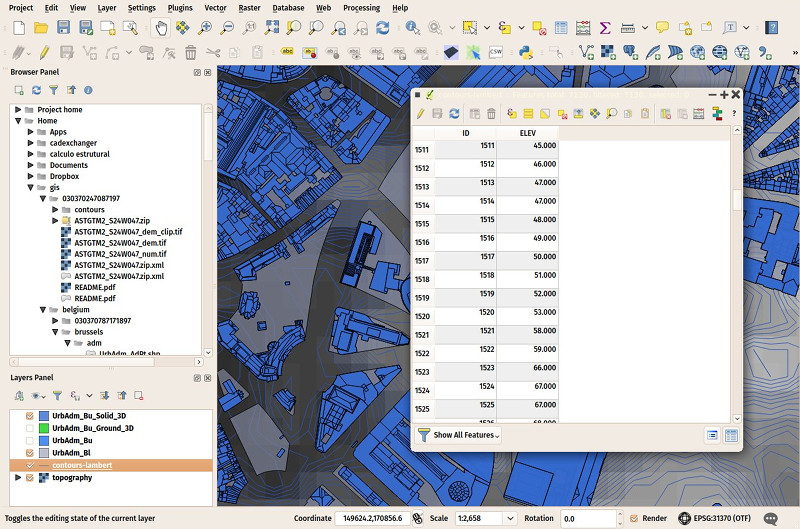The width and height of the screenshot is (800, 529).
Task: Open the Scale dropdown
Action: [x=510, y=518]
